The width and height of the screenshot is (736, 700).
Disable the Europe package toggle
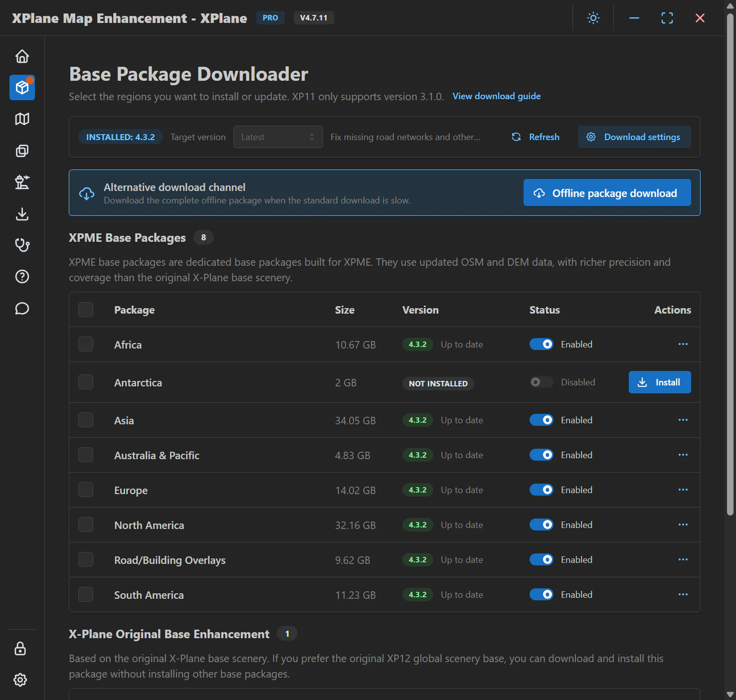point(542,490)
